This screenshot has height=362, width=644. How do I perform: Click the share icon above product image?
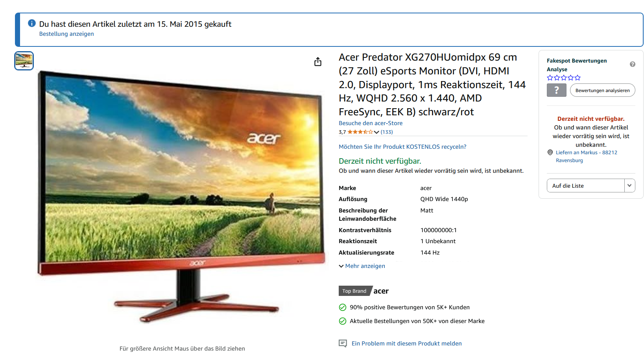pyautogui.click(x=318, y=62)
